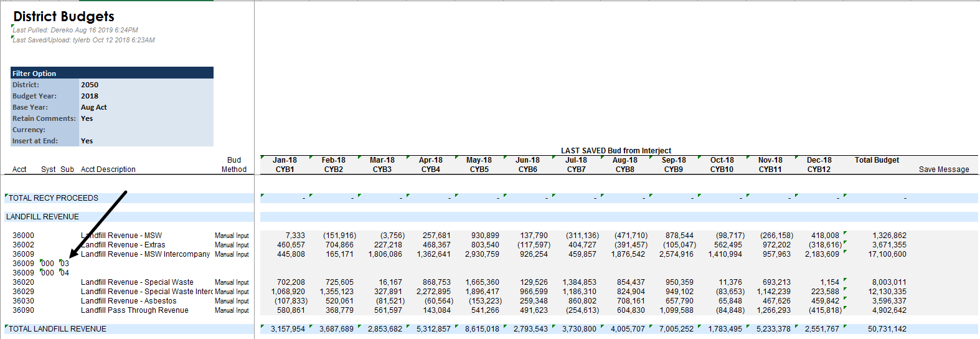Click the Sep-18 column header
Image resolution: width=980 pixels, height=339 pixels.
pos(674,160)
